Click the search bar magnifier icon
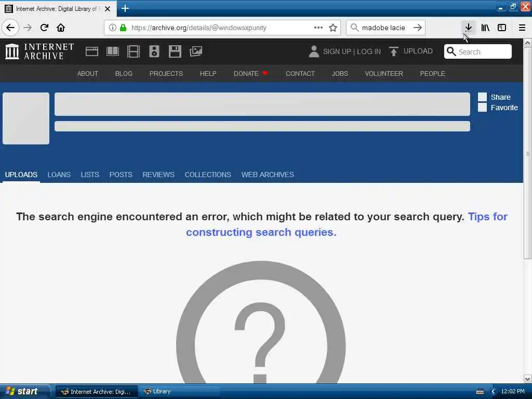The width and height of the screenshot is (532, 399). coord(354,28)
